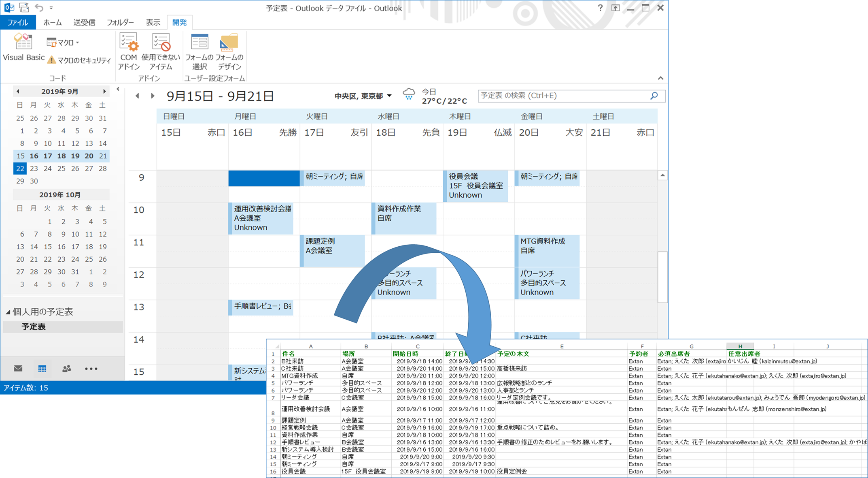
Task: Go to next week arrow
Action: pyautogui.click(x=153, y=96)
